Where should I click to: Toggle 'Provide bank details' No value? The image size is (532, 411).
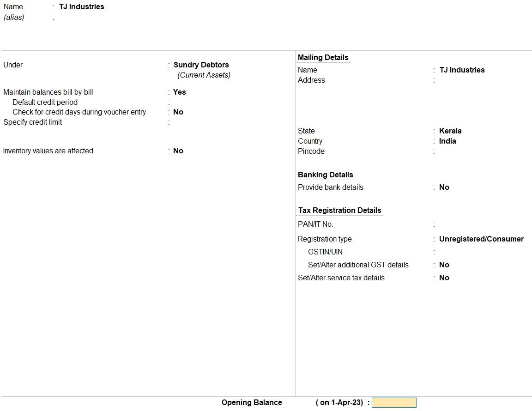(444, 187)
